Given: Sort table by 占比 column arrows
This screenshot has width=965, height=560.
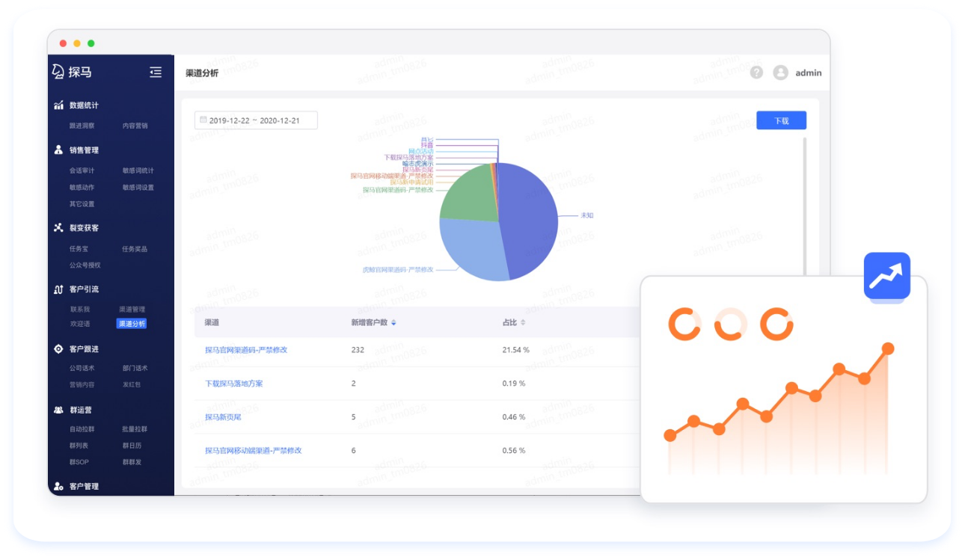Looking at the screenshot, I should coord(523,323).
